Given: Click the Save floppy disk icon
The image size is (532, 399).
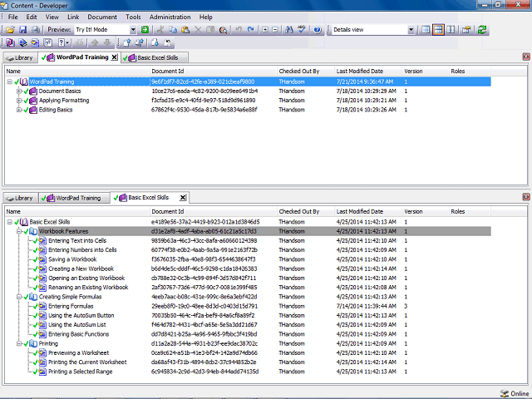Looking at the screenshot, I should click(22, 30).
